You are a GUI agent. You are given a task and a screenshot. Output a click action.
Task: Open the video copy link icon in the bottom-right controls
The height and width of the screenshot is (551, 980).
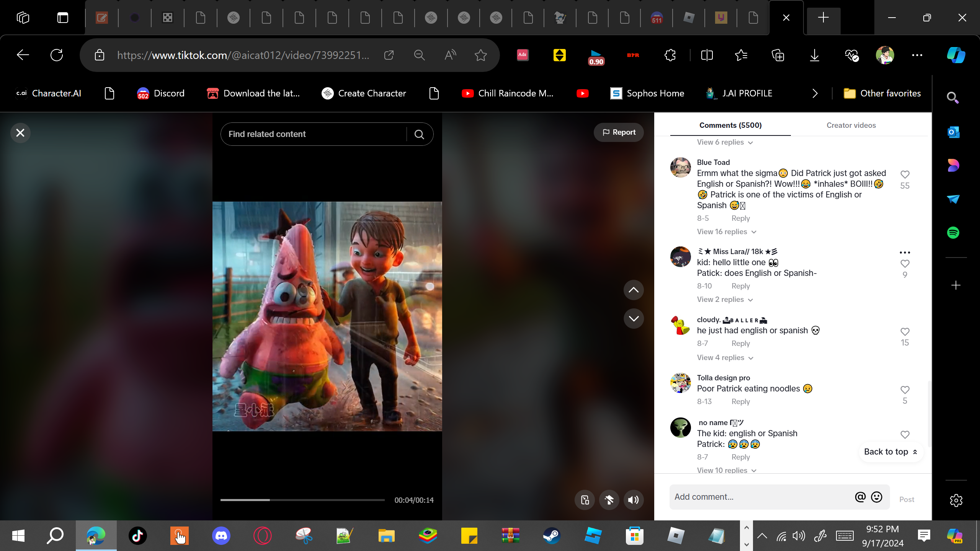pos(585,500)
